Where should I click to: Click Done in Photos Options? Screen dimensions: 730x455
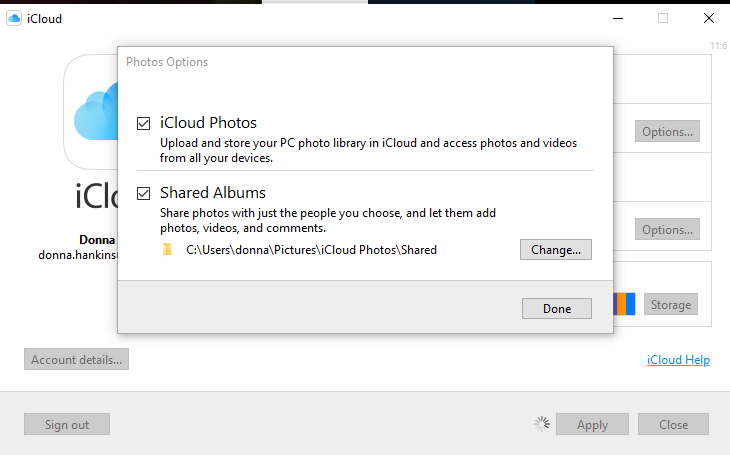point(557,308)
